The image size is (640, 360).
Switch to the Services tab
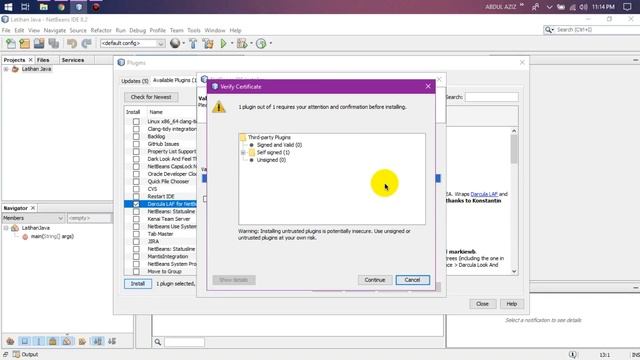(x=73, y=60)
